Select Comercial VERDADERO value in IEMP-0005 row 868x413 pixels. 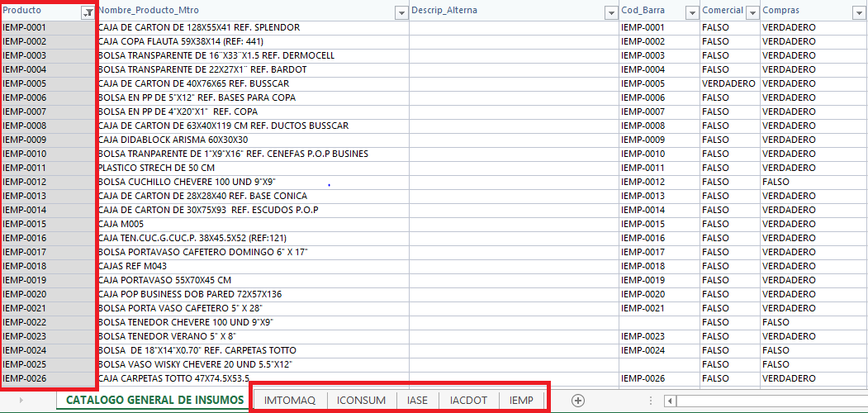(729, 83)
